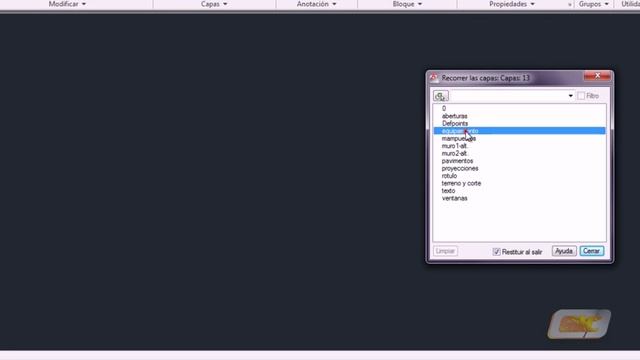The height and width of the screenshot is (360, 640).
Task: Open the layer filter combo box dropdown
Action: [570, 96]
